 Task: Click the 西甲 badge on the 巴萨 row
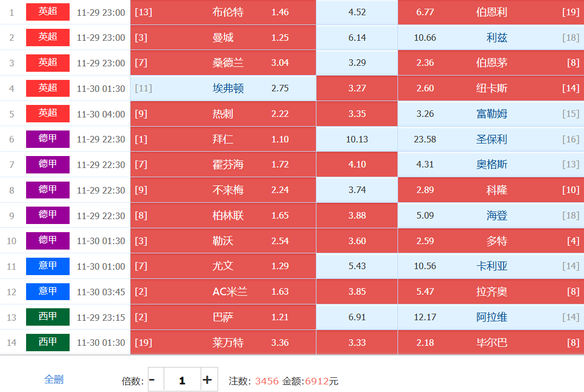(48, 317)
